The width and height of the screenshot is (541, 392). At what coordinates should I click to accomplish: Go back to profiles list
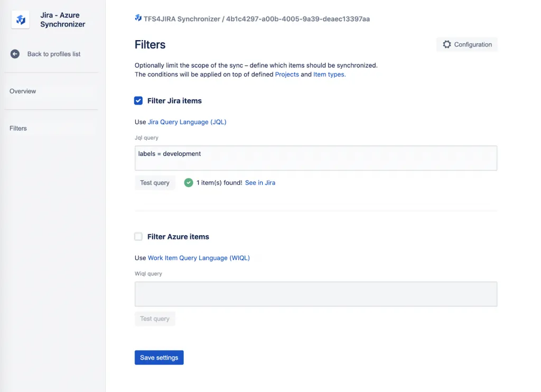click(53, 54)
